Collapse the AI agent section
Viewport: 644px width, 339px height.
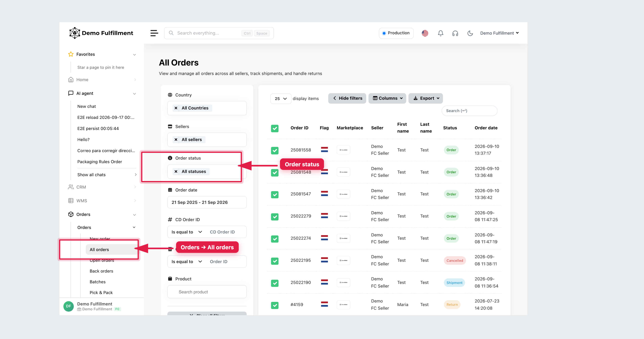click(x=134, y=93)
